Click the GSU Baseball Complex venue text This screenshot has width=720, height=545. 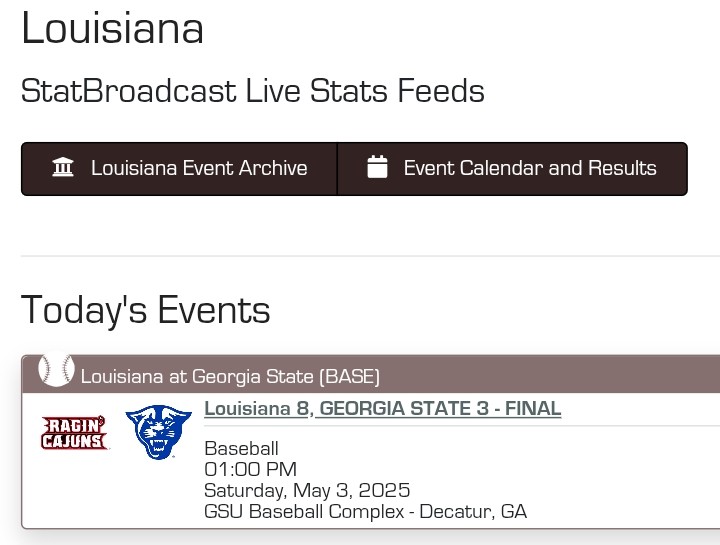(304, 511)
